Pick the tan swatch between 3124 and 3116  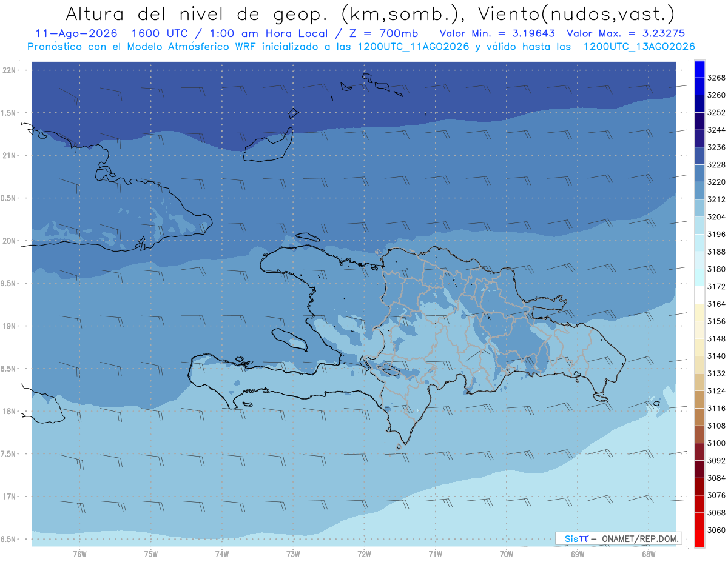tap(699, 400)
